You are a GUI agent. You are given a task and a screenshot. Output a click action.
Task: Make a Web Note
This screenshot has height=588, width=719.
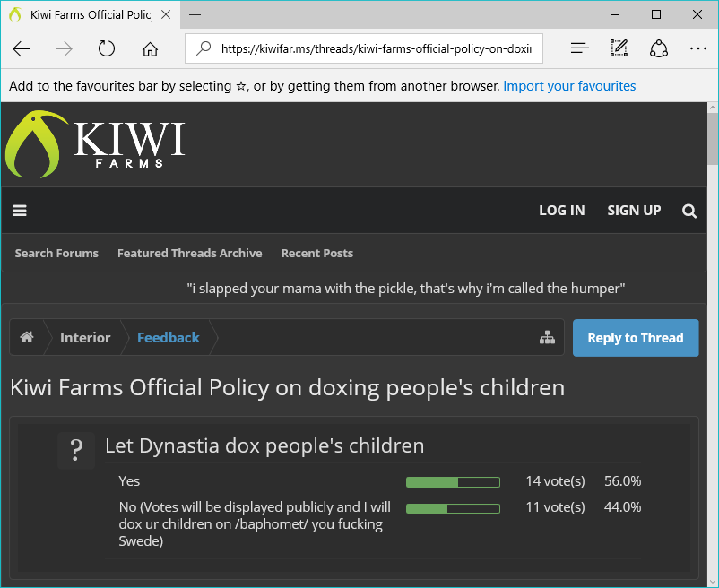click(x=619, y=48)
